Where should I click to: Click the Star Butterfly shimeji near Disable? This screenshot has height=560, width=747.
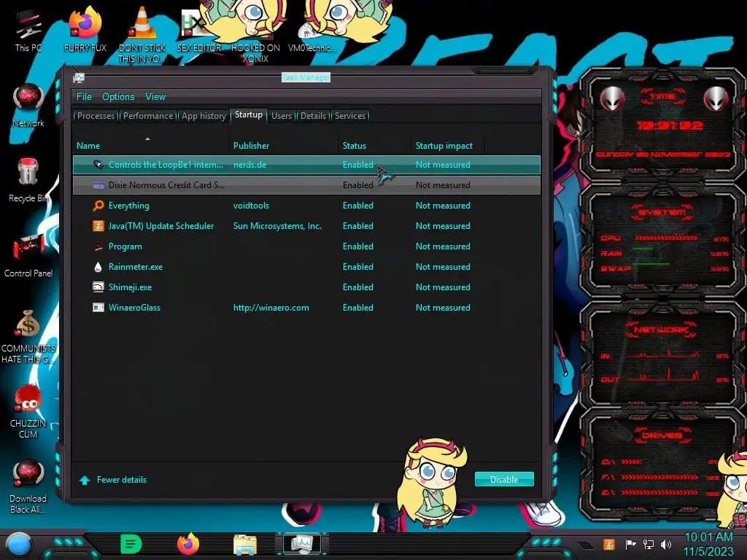tap(433, 483)
